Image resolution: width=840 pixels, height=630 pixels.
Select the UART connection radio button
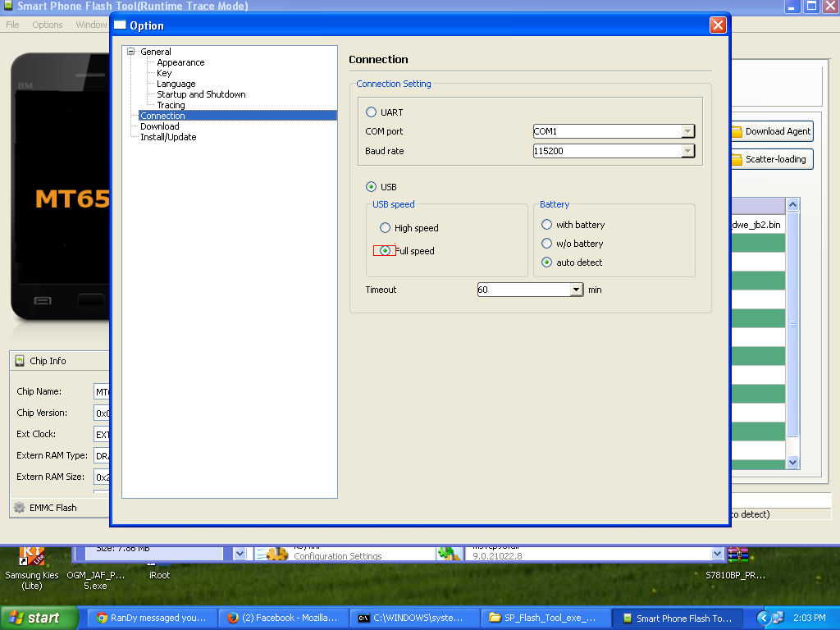point(372,112)
